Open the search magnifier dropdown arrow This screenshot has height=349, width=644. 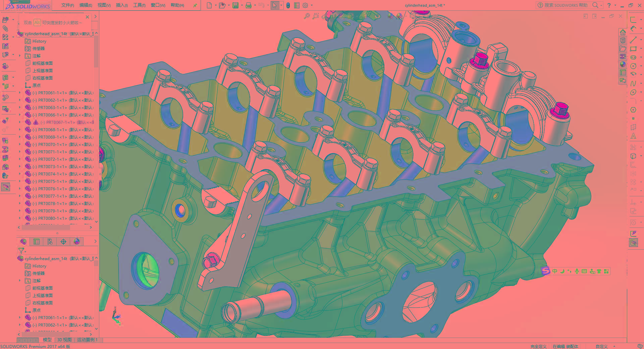601,5
